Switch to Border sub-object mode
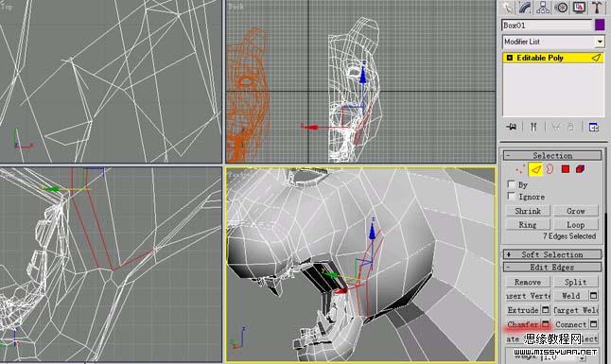The width and height of the screenshot is (611, 364). tap(550, 169)
